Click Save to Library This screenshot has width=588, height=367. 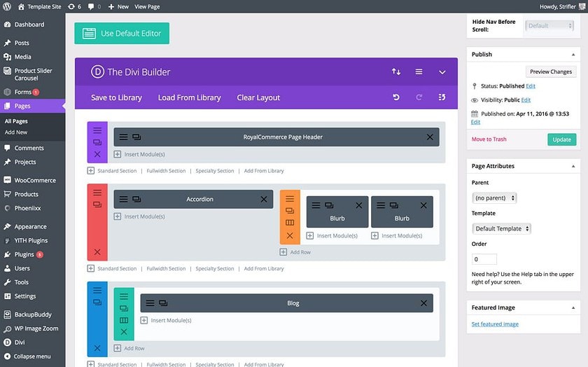tap(116, 97)
